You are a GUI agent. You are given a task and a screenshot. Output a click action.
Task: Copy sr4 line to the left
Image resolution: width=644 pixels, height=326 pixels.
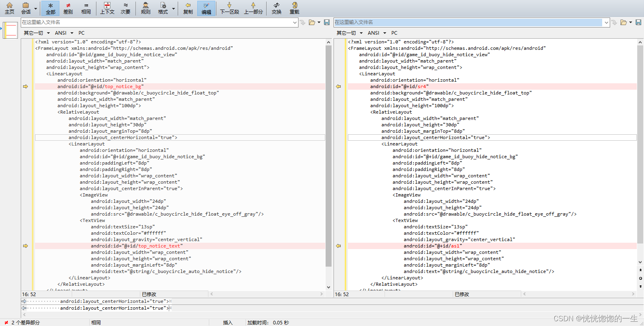point(338,86)
